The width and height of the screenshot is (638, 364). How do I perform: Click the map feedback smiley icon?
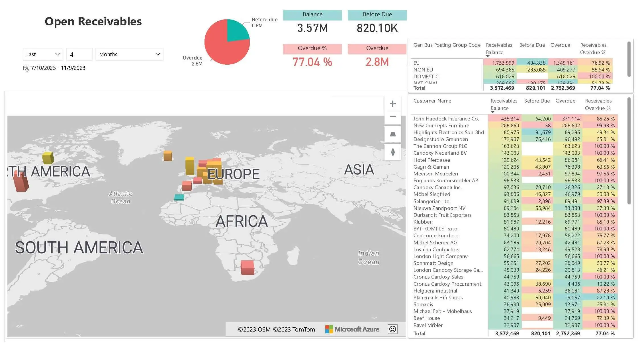tap(392, 329)
